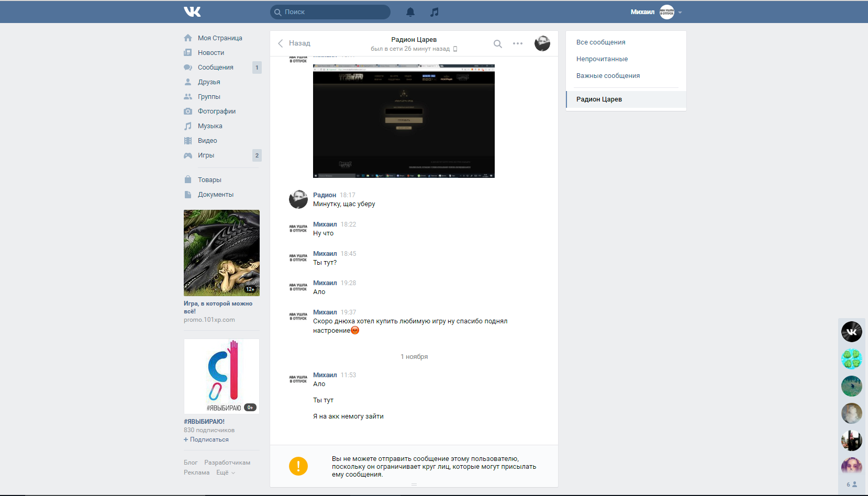
Task: Click Радион's avatar beside the 18:17 message
Action: [x=298, y=199]
